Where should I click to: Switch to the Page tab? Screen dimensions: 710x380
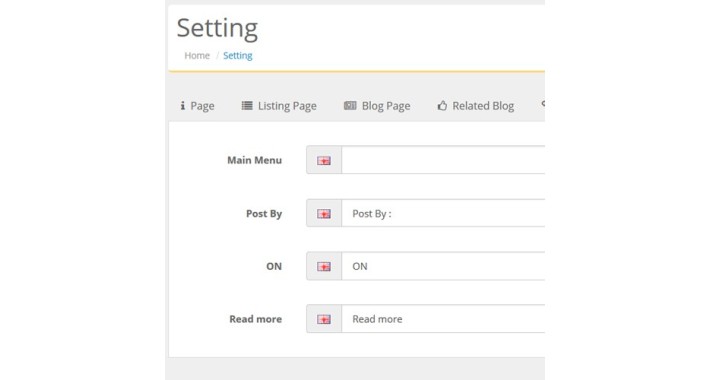(x=197, y=106)
